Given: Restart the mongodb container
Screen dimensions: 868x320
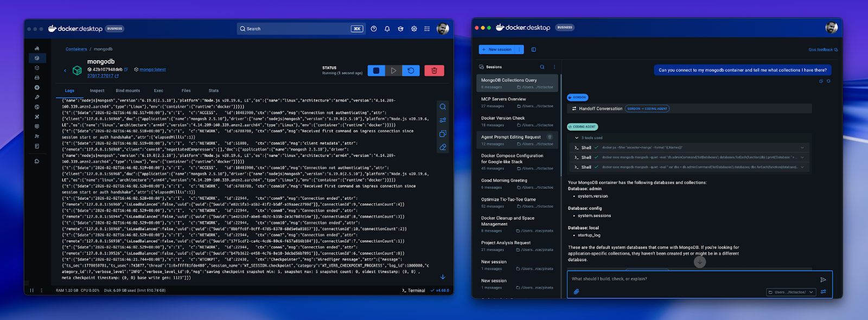Looking at the screenshot, I should pos(411,71).
